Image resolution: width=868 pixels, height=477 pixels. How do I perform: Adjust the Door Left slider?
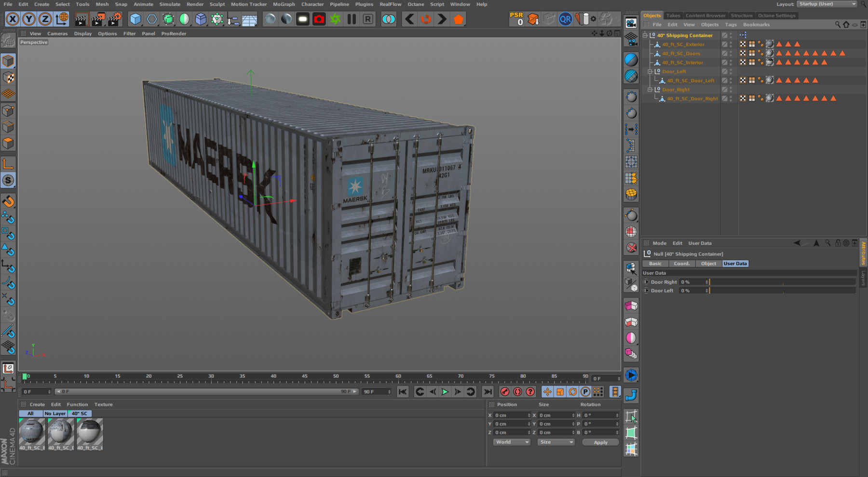[x=783, y=291]
